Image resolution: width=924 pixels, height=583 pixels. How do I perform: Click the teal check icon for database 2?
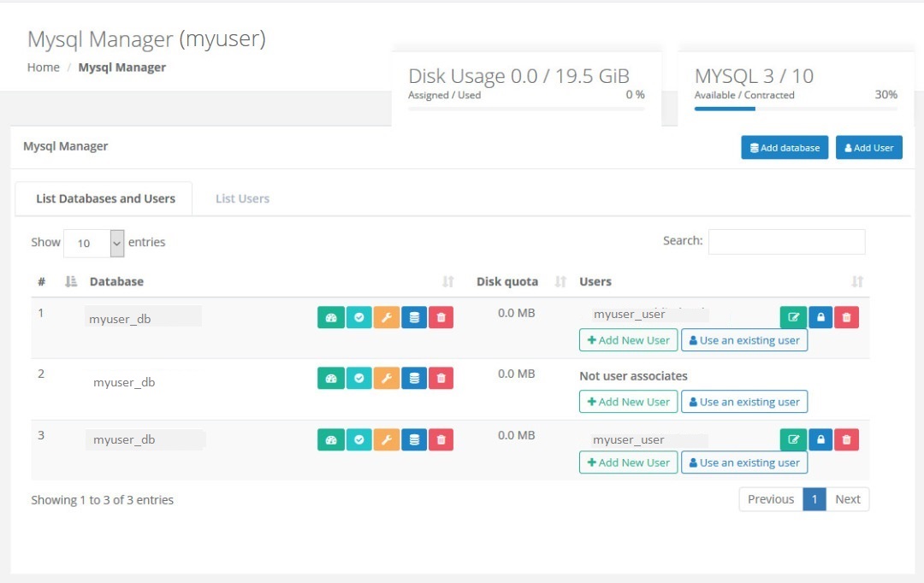tap(358, 379)
